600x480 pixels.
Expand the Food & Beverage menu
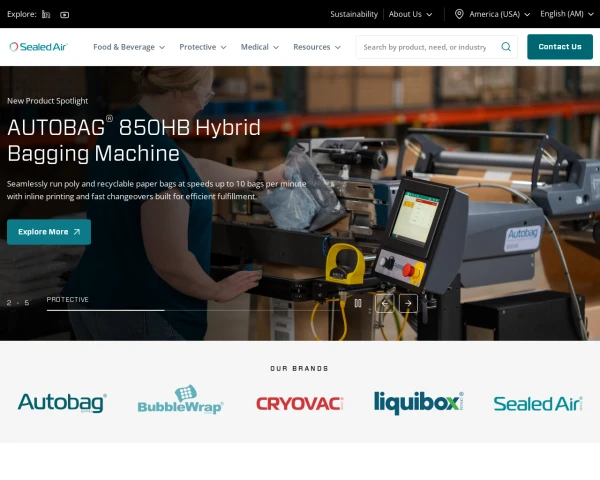(x=129, y=47)
